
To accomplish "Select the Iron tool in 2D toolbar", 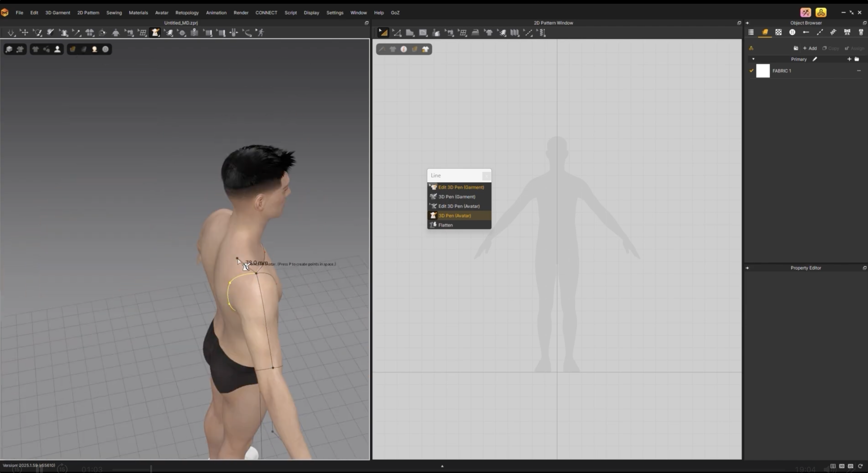I will pos(475,32).
